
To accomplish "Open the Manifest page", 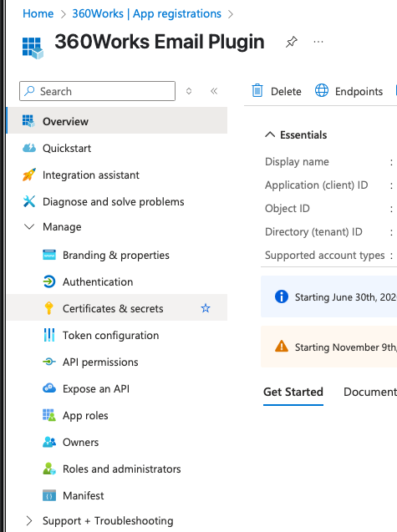I will click(84, 496).
